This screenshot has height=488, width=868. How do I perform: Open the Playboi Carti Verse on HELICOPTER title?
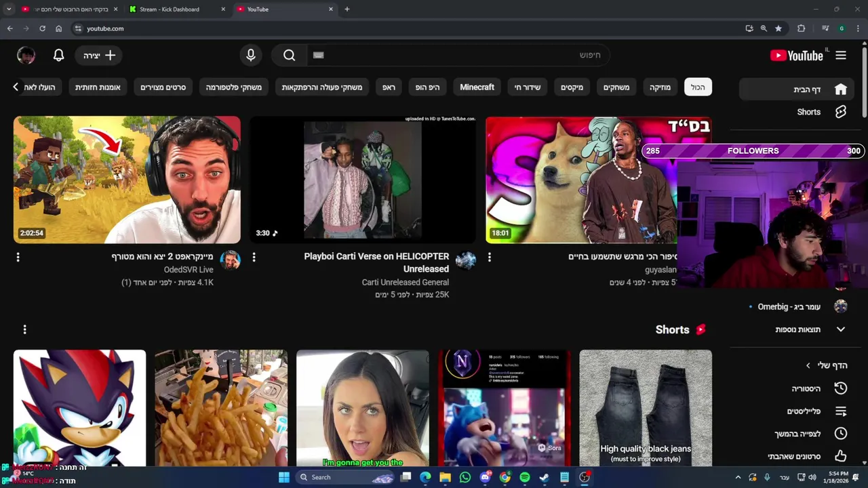click(x=376, y=262)
